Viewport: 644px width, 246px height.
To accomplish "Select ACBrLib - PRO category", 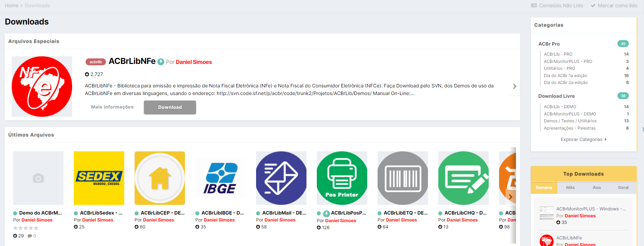I will click(558, 54).
